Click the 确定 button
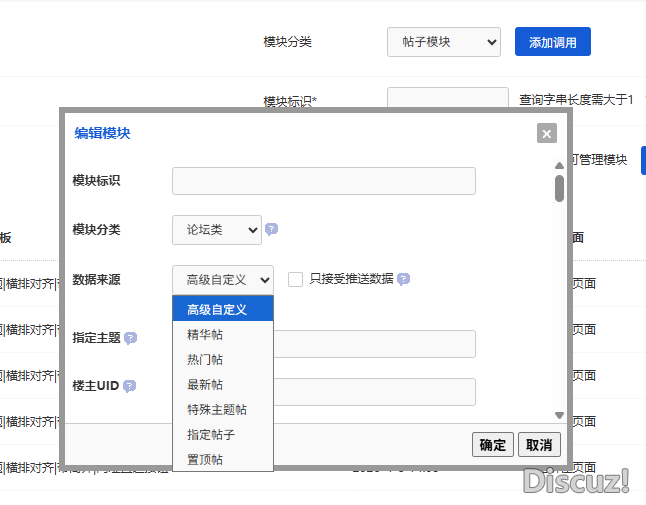 pyautogui.click(x=493, y=445)
